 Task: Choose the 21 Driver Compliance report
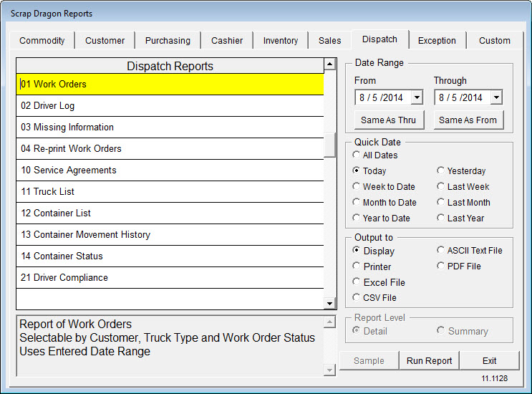tap(170, 278)
